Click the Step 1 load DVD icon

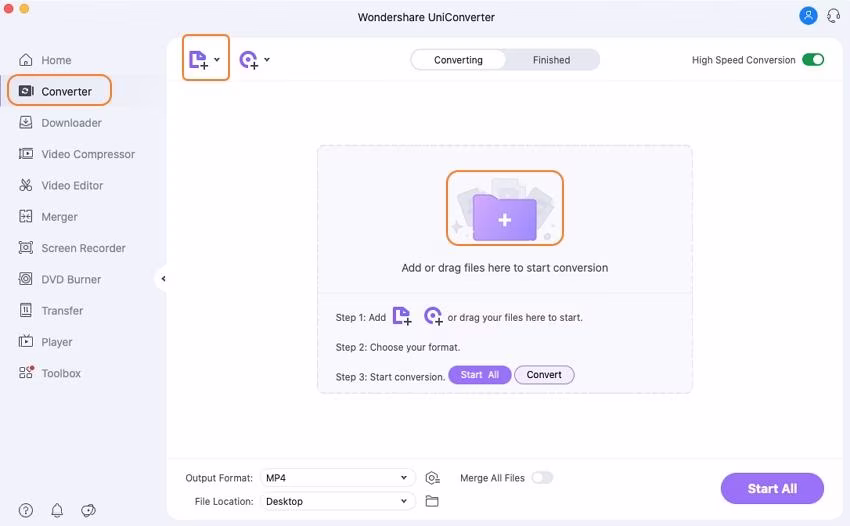click(x=433, y=316)
